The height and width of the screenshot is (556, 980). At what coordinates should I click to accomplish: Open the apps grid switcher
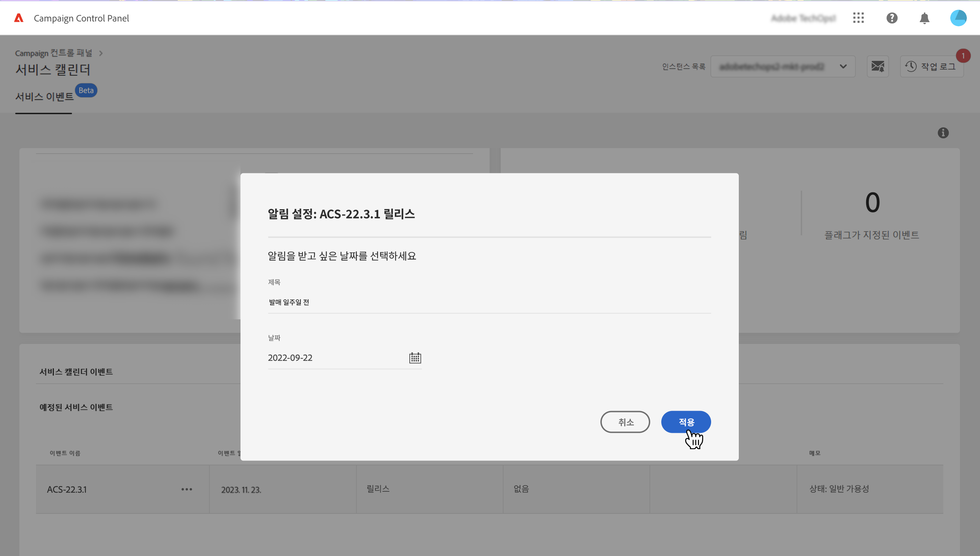pyautogui.click(x=858, y=18)
